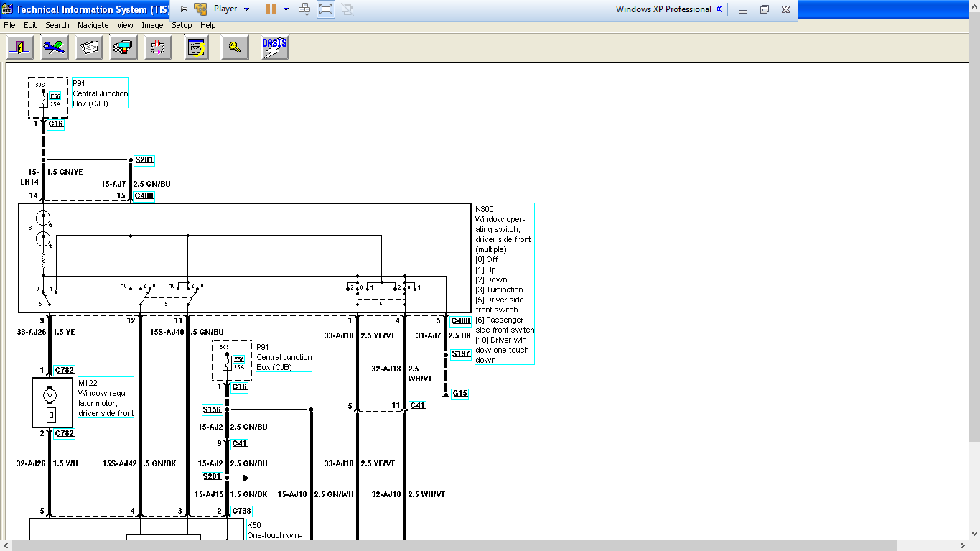Click the C738 connector link

tap(242, 511)
